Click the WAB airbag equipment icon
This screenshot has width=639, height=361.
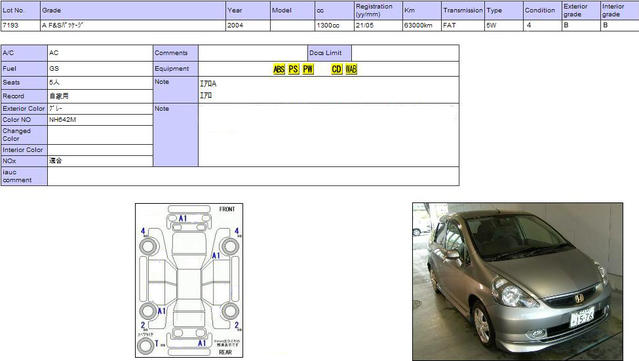click(351, 69)
